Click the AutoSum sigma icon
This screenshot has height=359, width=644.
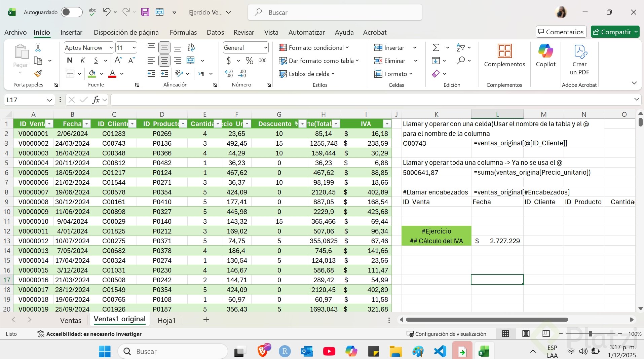pos(436,47)
